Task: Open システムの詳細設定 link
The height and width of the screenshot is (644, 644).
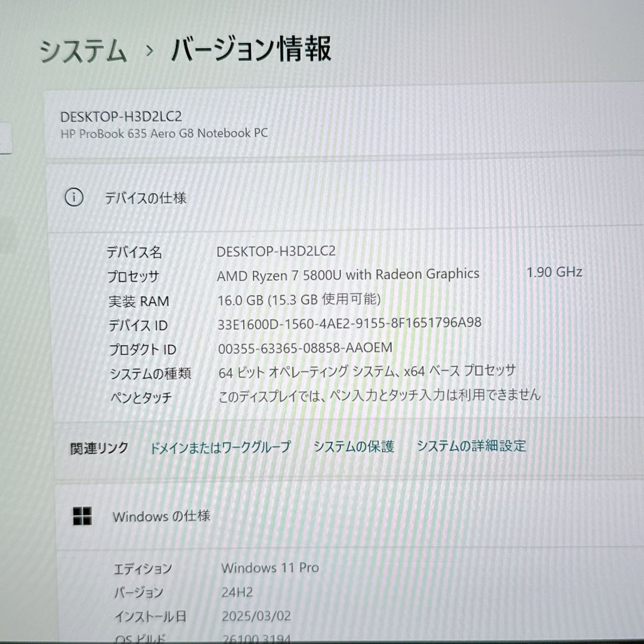Action: point(472,445)
